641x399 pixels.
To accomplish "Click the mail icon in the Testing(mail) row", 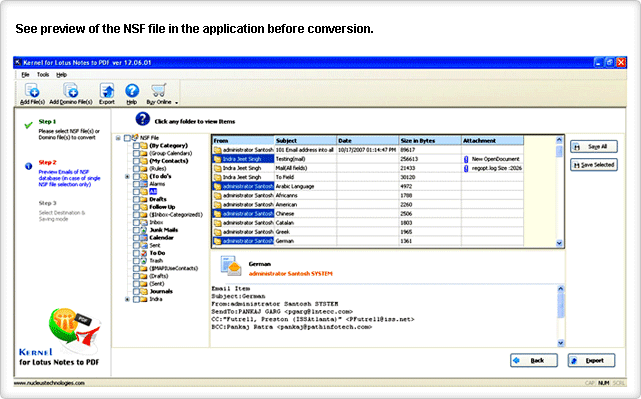I will coord(217,159).
